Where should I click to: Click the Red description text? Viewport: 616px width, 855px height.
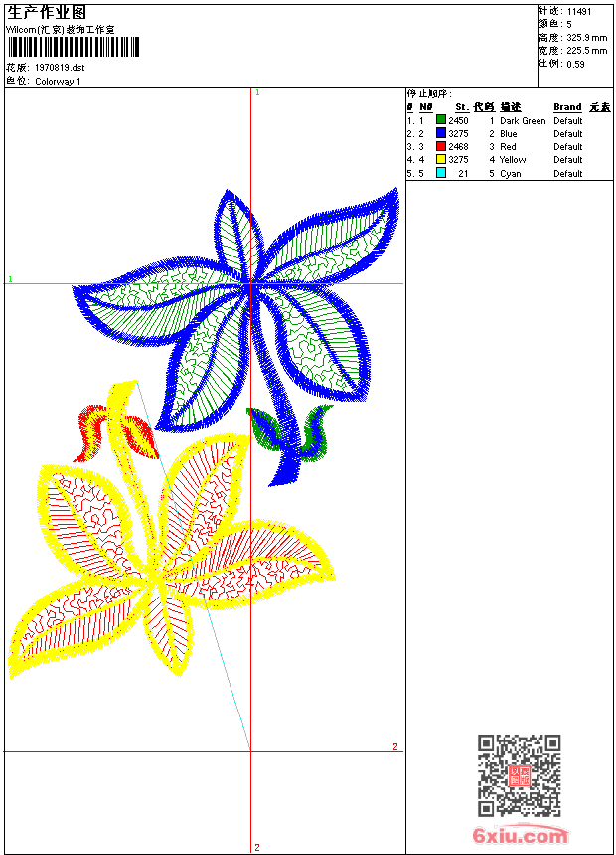point(508,147)
